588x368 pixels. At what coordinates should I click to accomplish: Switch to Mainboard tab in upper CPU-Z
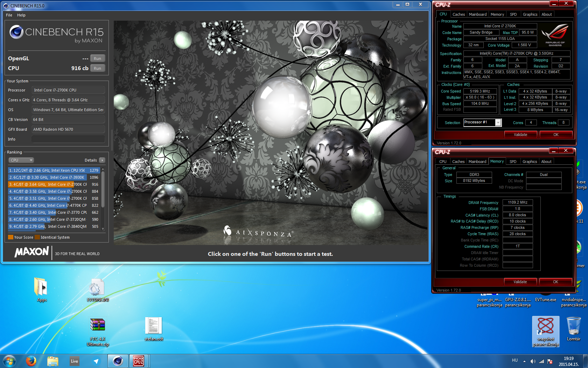coord(478,14)
